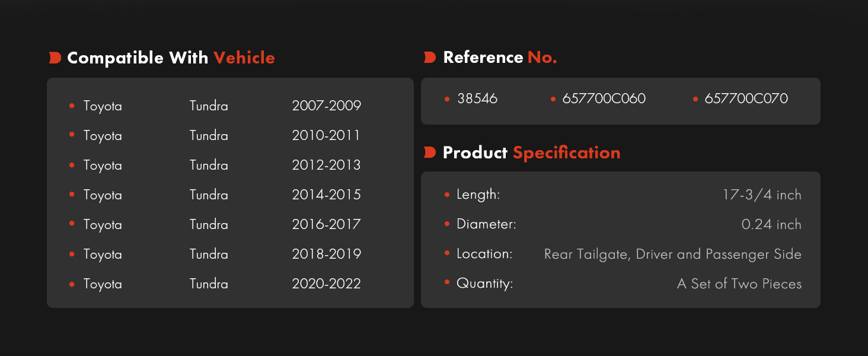The image size is (868, 356).
Task: Click the Product Specification heading
Action: (531, 152)
